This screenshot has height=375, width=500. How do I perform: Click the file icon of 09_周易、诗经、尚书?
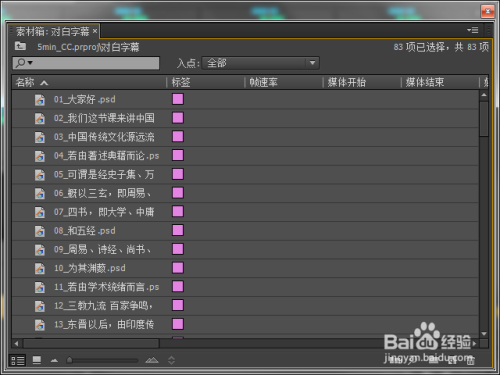40,250
